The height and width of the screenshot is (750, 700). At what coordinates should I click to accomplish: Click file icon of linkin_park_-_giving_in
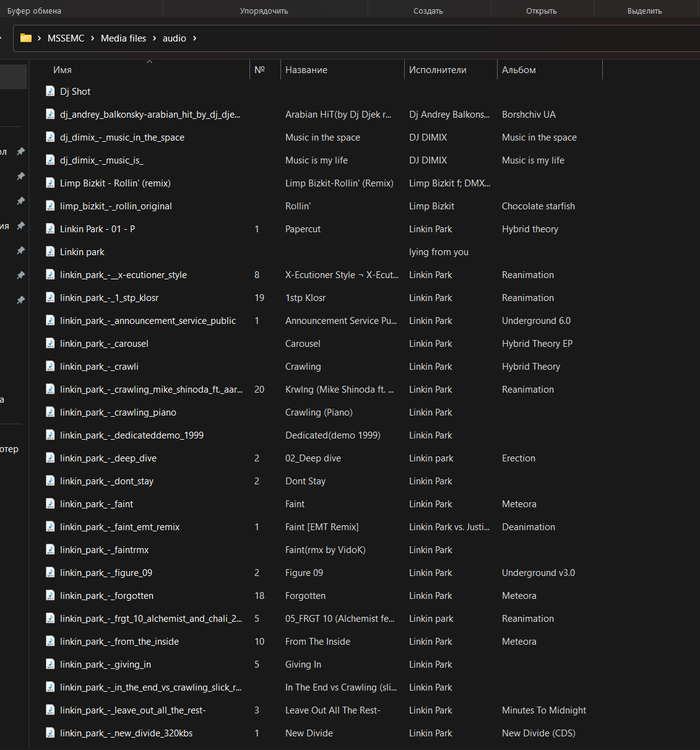coord(50,664)
